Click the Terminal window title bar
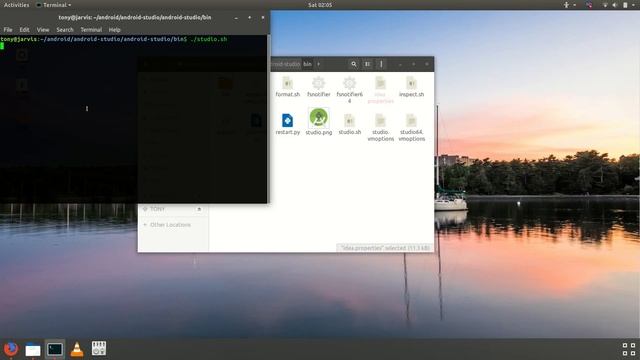This screenshot has width=640, height=360. click(x=135, y=18)
